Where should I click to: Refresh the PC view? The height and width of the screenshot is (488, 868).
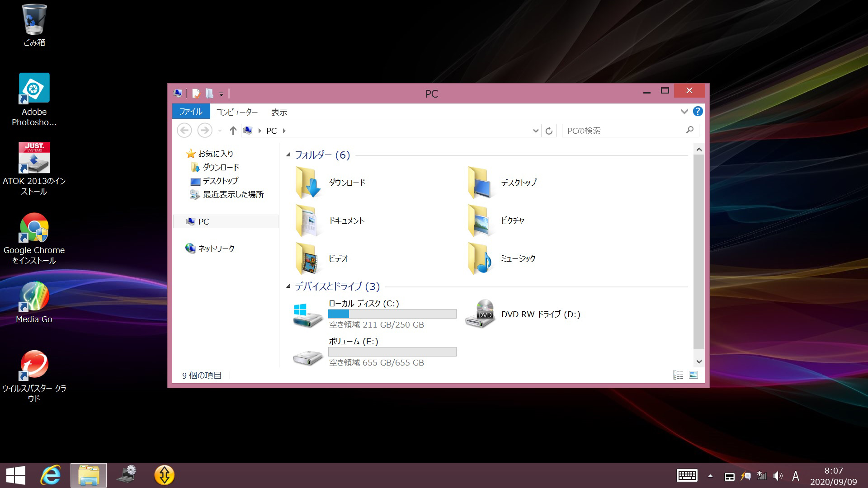click(549, 131)
